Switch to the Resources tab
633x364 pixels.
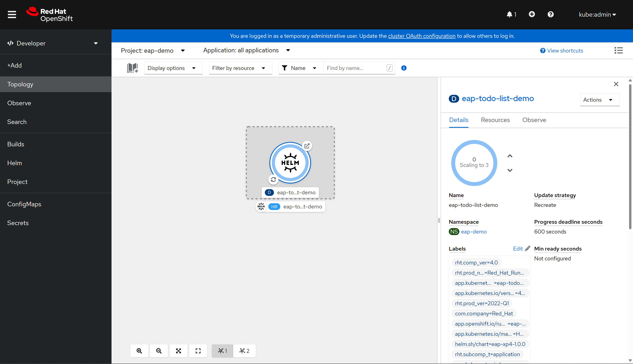click(495, 120)
